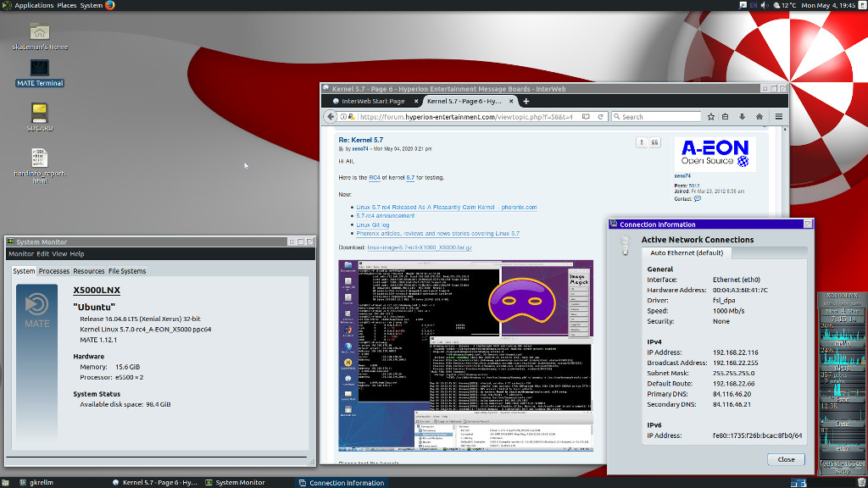Open the 5.7-rc4 announcement link
868x488 pixels.
(x=386, y=216)
